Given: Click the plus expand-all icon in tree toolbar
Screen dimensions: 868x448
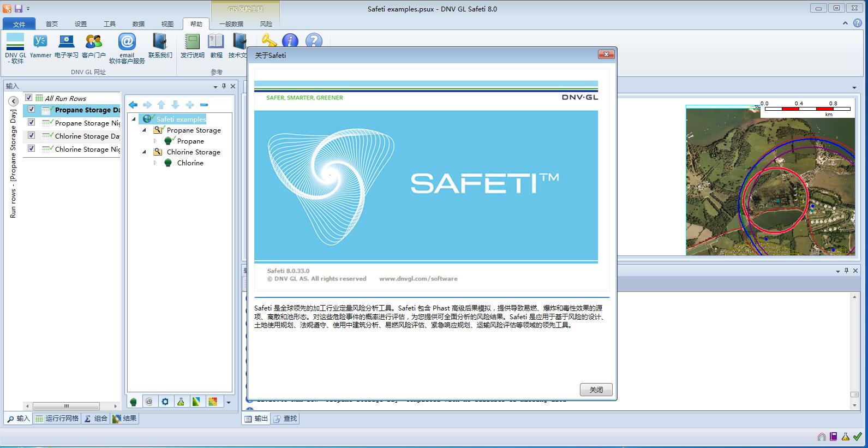Looking at the screenshot, I should pyautogui.click(x=189, y=105).
